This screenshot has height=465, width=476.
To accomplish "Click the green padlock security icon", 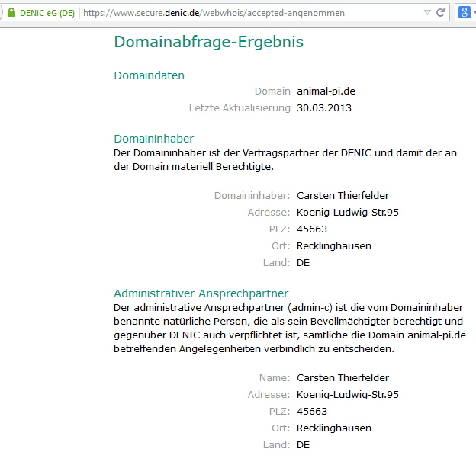I will (11, 13).
